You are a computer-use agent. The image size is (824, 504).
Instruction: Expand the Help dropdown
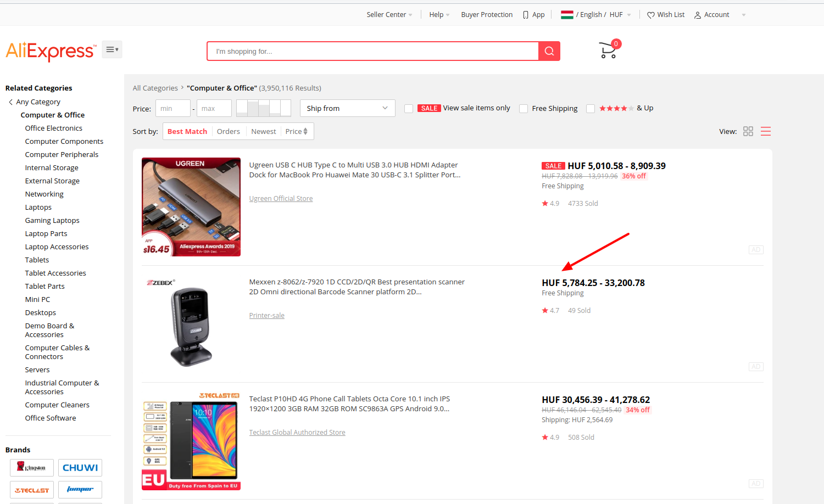click(439, 15)
